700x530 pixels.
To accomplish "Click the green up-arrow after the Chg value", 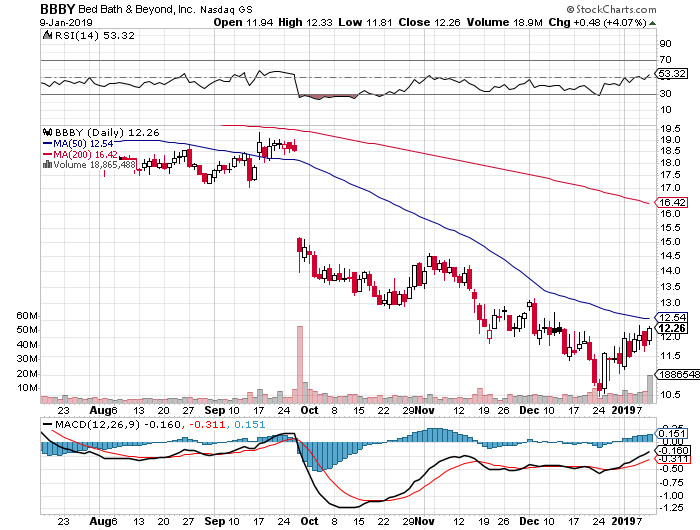I will pyautogui.click(x=652, y=23).
